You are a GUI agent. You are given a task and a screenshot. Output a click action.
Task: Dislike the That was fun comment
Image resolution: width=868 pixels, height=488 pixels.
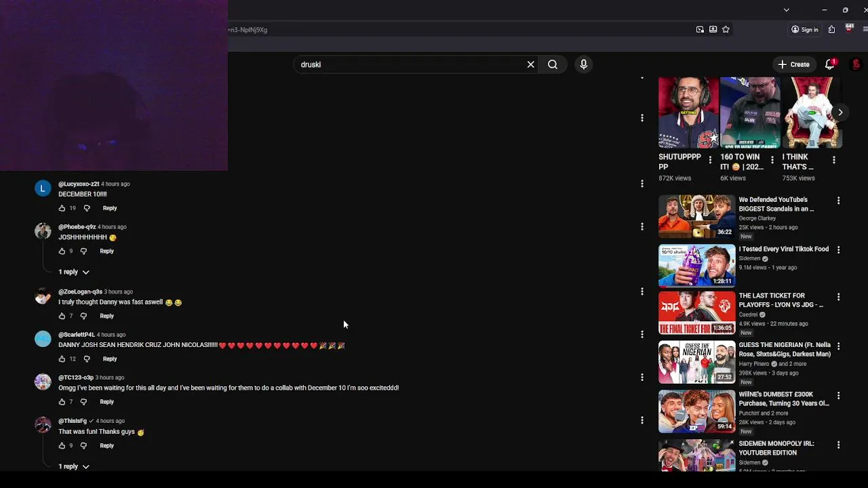83,446
